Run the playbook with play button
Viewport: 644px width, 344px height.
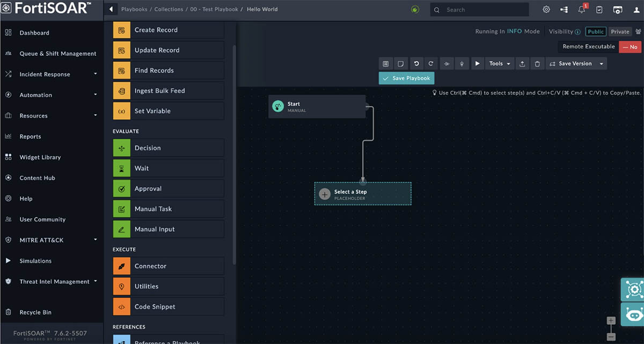pyautogui.click(x=477, y=64)
